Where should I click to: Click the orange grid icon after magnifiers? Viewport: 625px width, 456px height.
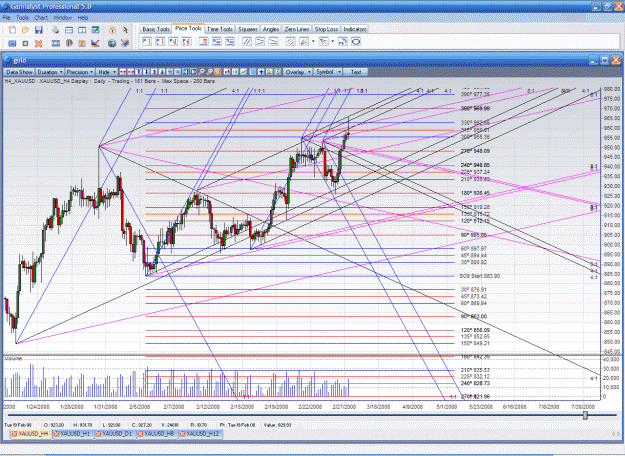218,72
